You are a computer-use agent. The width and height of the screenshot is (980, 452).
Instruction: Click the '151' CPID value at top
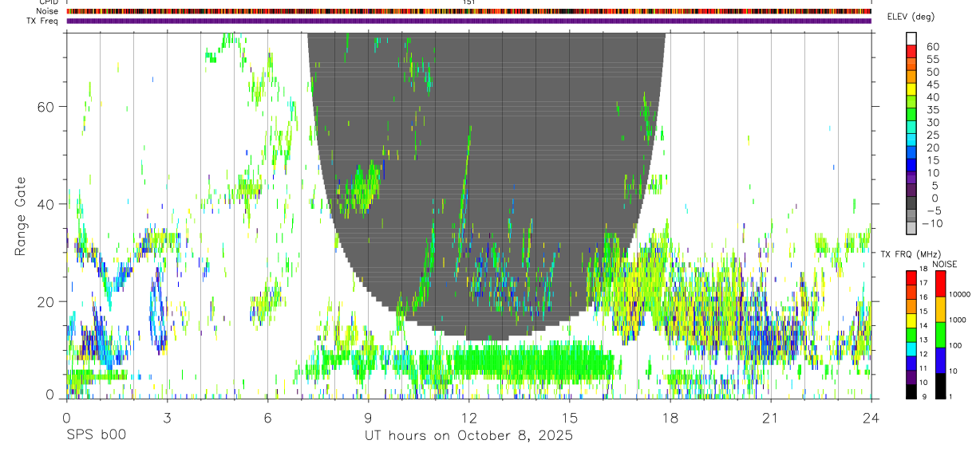[468, 2]
